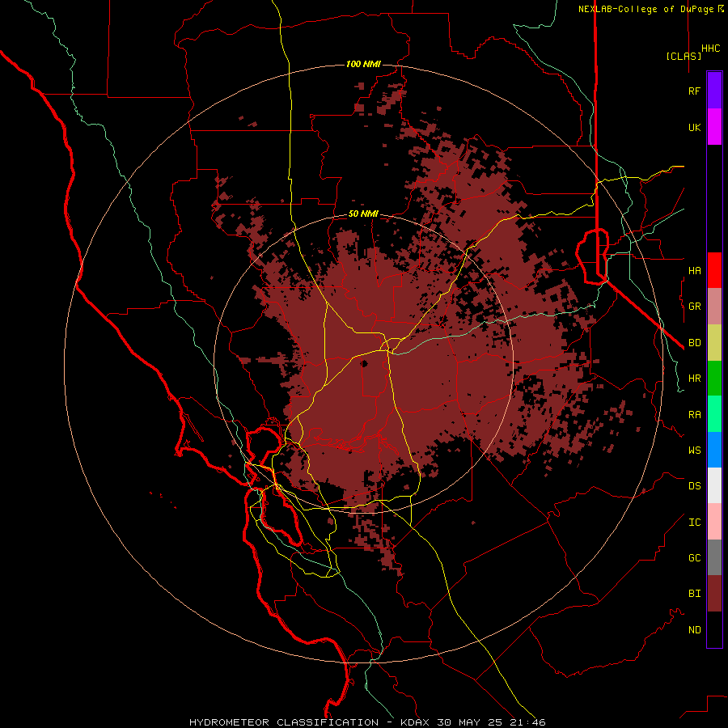The image size is (728, 728).
Task: Click the HA legend label
Action: pos(694,271)
